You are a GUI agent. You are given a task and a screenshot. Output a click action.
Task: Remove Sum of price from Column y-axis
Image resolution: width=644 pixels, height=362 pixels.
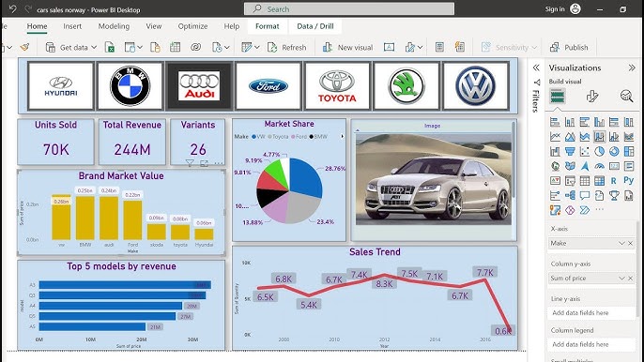pyautogui.click(x=631, y=279)
